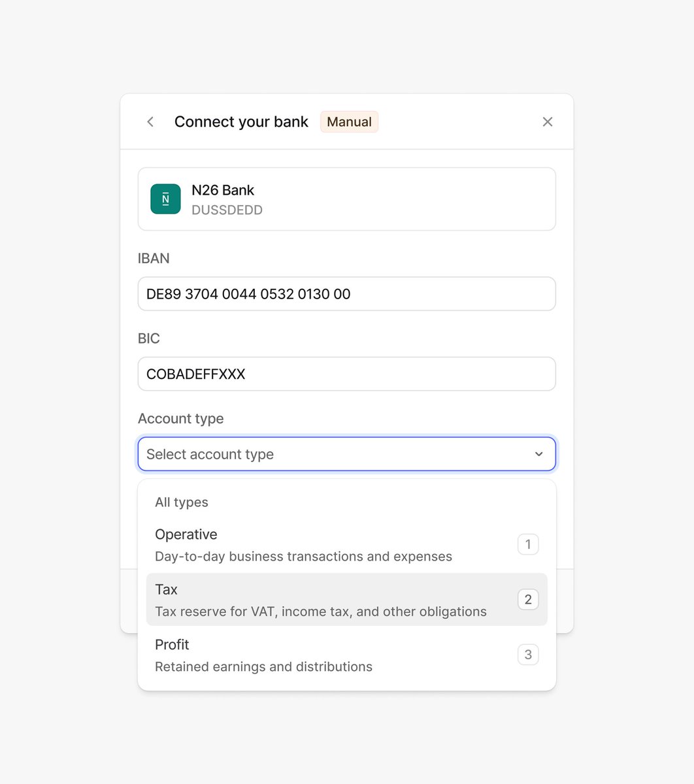Click the account type dropdown chevron
Image resolution: width=694 pixels, height=784 pixels.
(538, 454)
